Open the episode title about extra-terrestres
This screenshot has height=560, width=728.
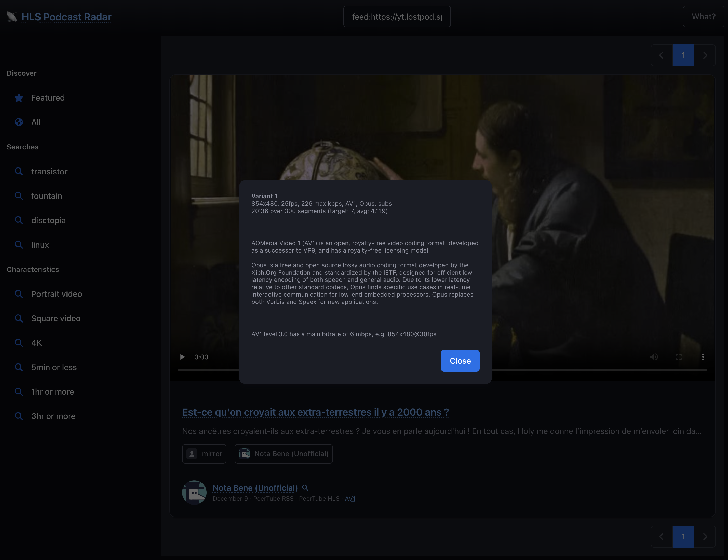[315, 412]
